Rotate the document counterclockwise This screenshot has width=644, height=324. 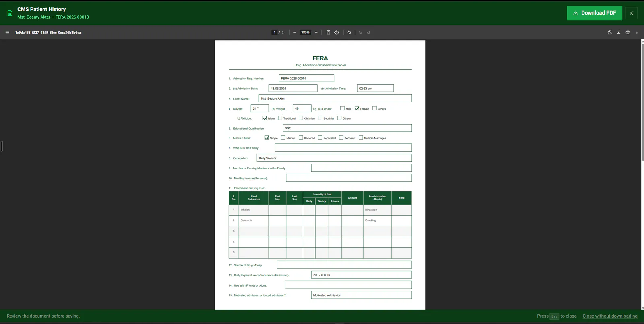tap(336, 32)
